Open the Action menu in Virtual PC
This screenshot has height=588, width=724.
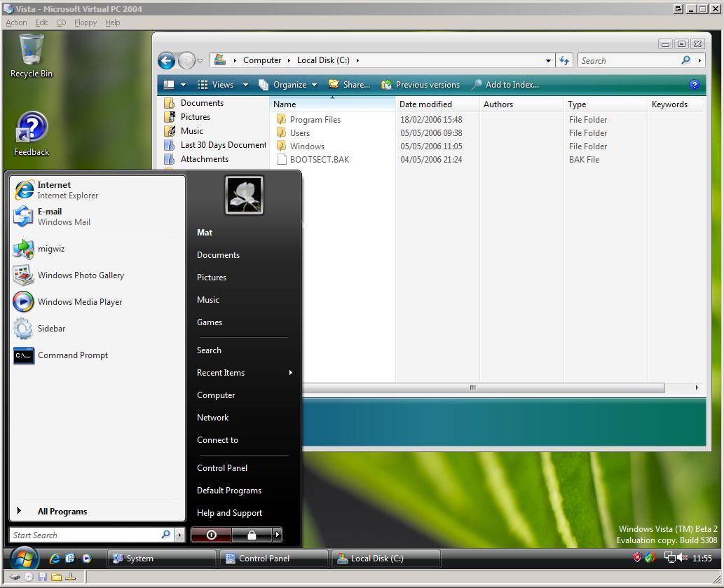pyautogui.click(x=16, y=22)
